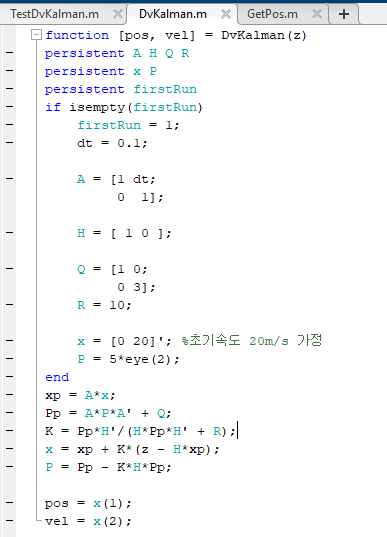Screen dimensions: 387x537
Task: Set breakpoint on 'persistent firstRun' line
Action: pos(10,89)
